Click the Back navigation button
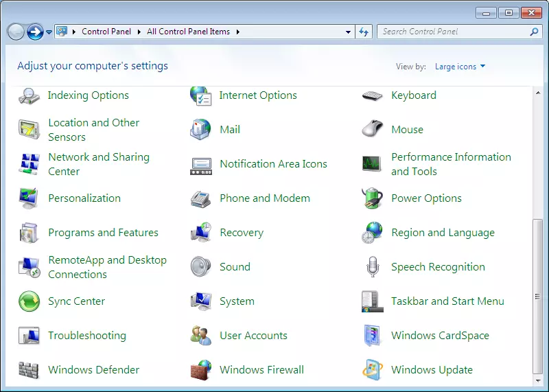 tap(16, 32)
